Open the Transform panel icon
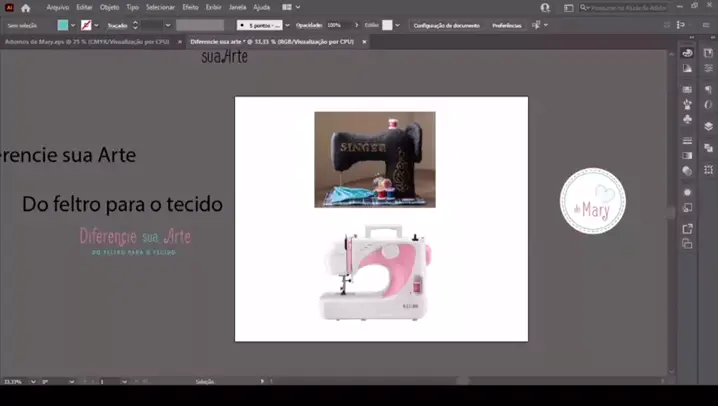The height and width of the screenshot is (406, 718). click(x=708, y=169)
